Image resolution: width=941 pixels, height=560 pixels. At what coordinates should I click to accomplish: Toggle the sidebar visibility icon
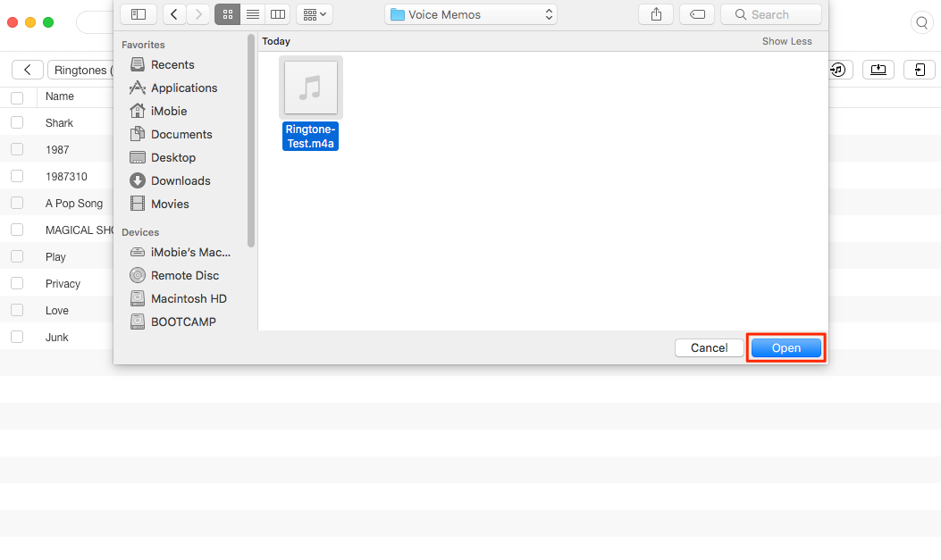pyautogui.click(x=139, y=14)
